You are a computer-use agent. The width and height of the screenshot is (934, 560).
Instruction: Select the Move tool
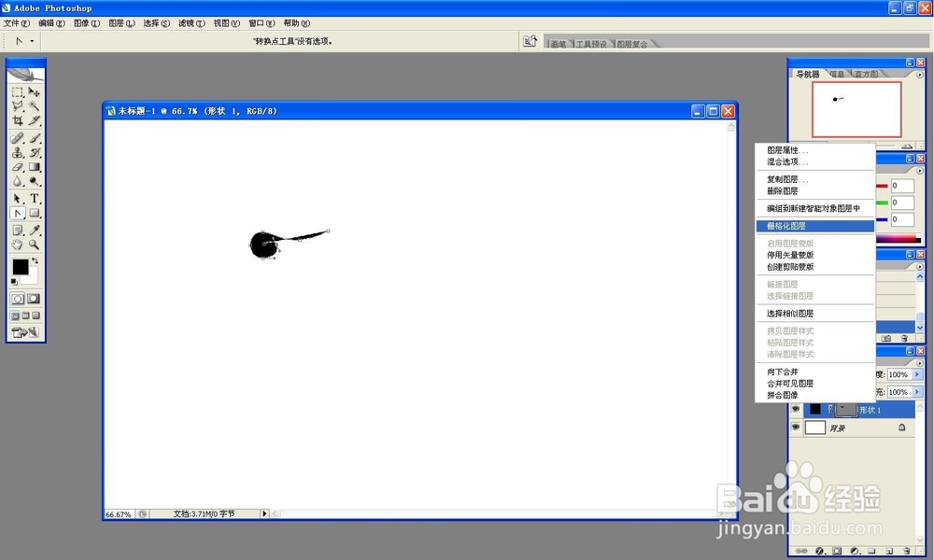coord(34,92)
